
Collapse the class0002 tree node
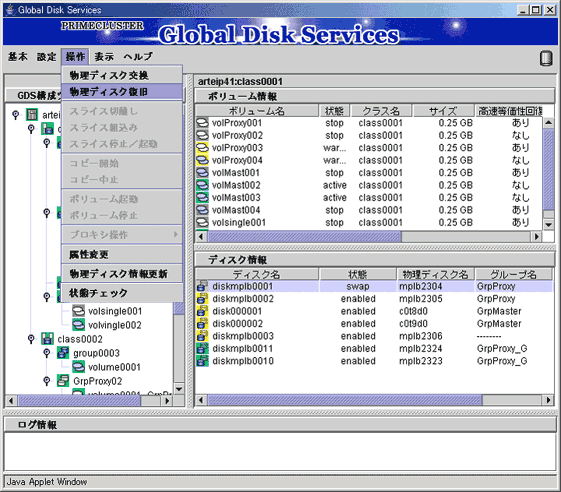coord(31,338)
